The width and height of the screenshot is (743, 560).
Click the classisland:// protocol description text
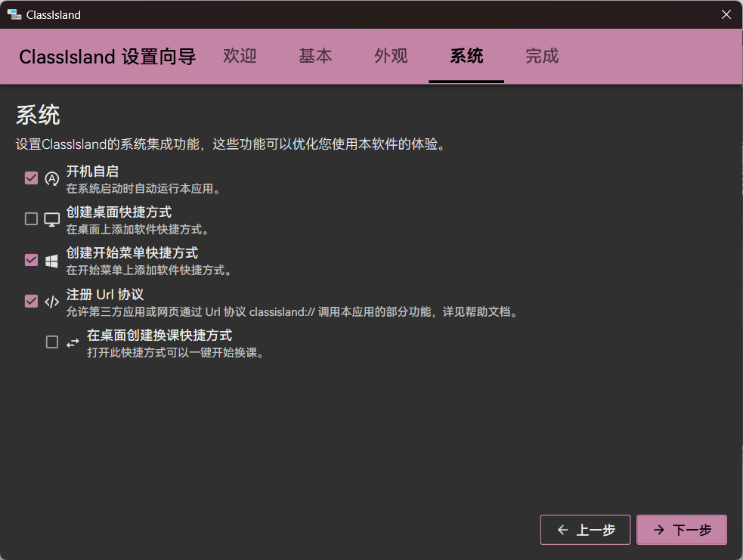click(x=293, y=312)
